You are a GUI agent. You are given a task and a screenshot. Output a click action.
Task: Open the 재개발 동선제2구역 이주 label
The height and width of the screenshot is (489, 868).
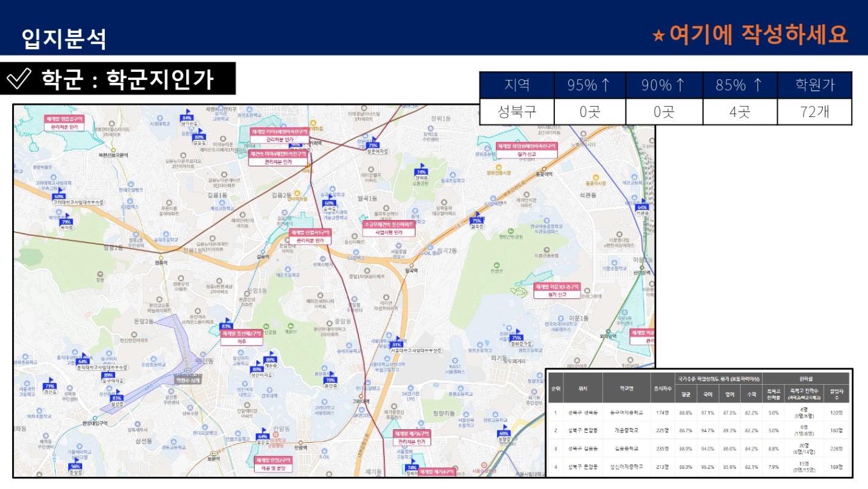[x=242, y=338]
